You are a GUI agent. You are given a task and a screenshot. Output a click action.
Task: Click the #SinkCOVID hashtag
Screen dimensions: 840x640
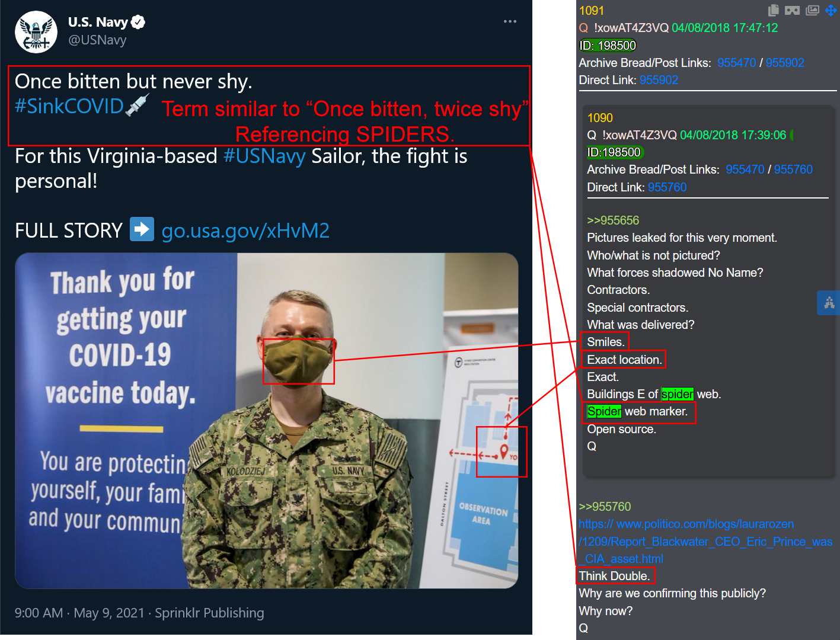tap(69, 106)
